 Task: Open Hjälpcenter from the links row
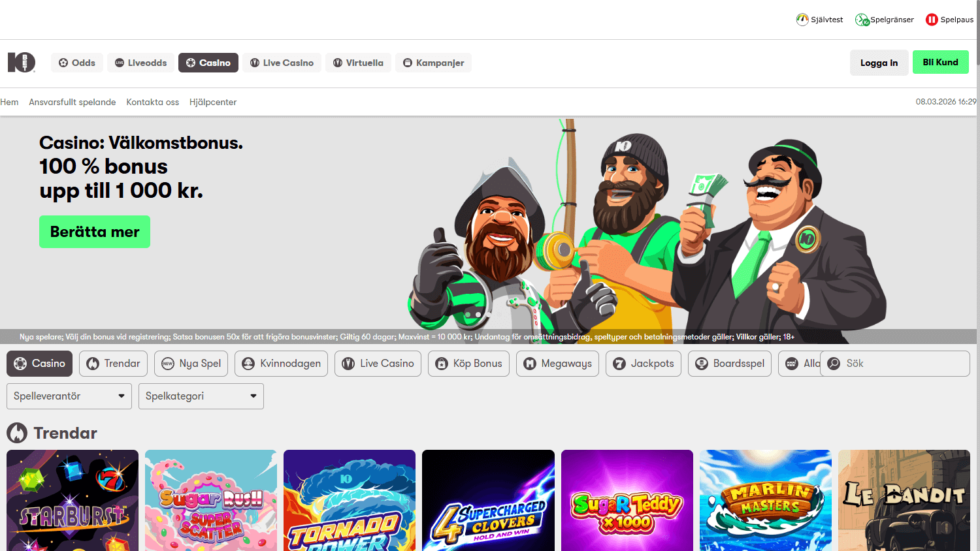pyautogui.click(x=213, y=102)
